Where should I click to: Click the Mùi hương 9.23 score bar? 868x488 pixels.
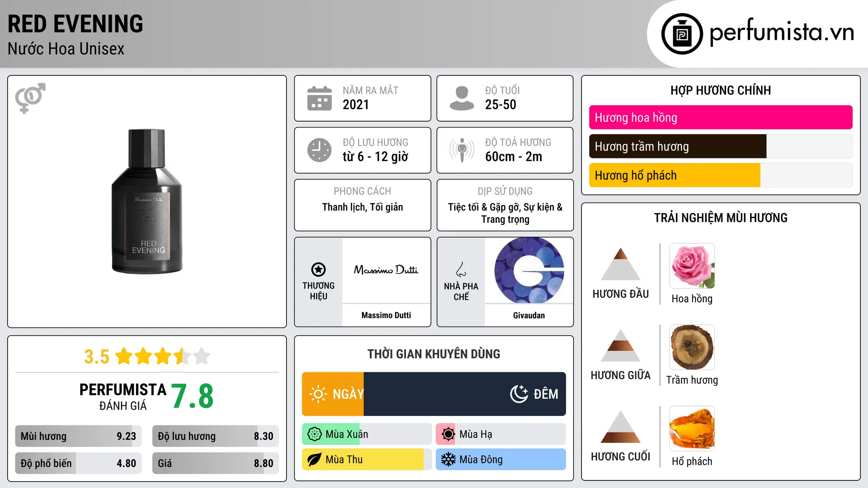78,436
